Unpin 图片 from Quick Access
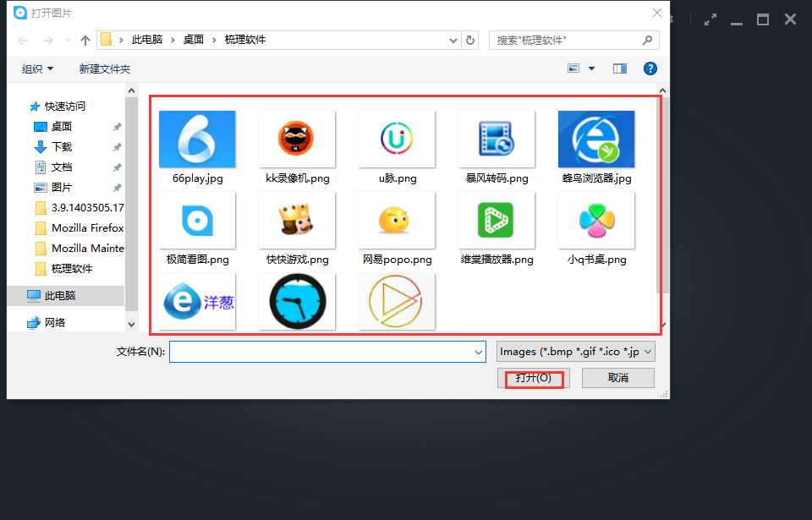 (x=118, y=187)
